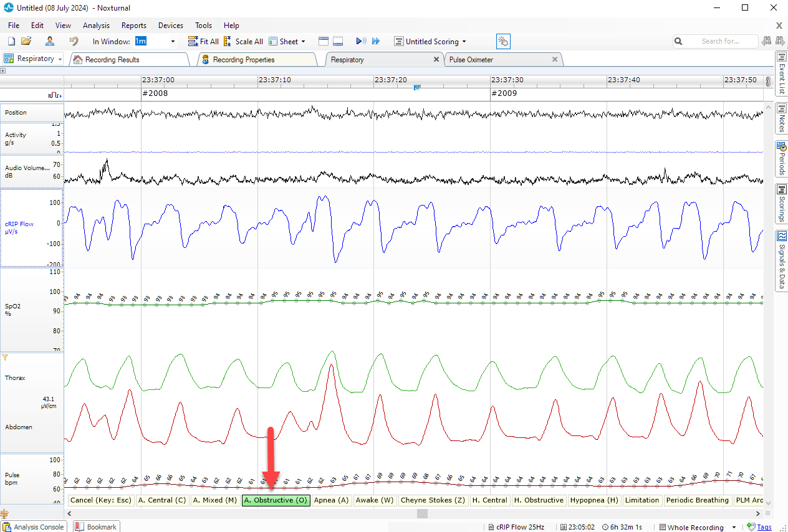This screenshot has width=788, height=532.
Task: Score event as Cheyne Stokes (Z)
Action: tap(433, 500)
